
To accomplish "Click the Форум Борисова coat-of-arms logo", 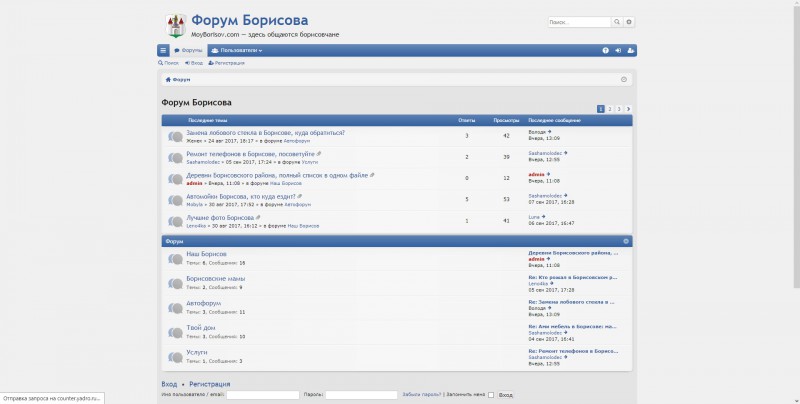I will [176, 26].
